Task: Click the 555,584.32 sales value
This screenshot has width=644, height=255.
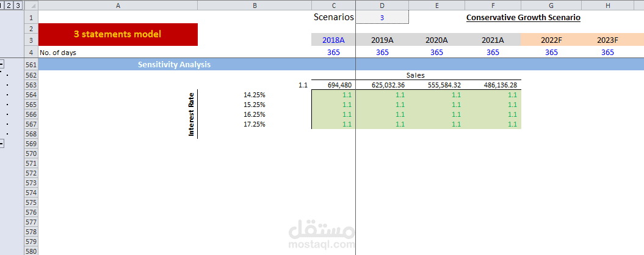Action: click(444, 85)
